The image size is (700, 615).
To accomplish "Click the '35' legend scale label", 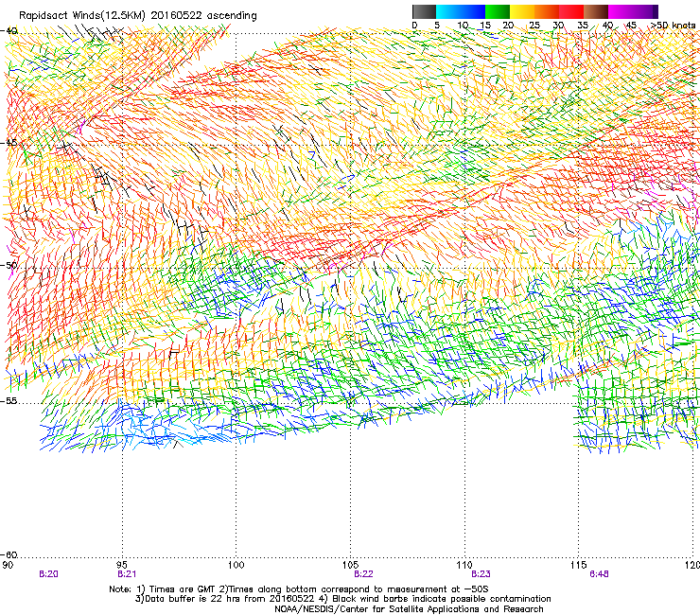I will 583,26.
